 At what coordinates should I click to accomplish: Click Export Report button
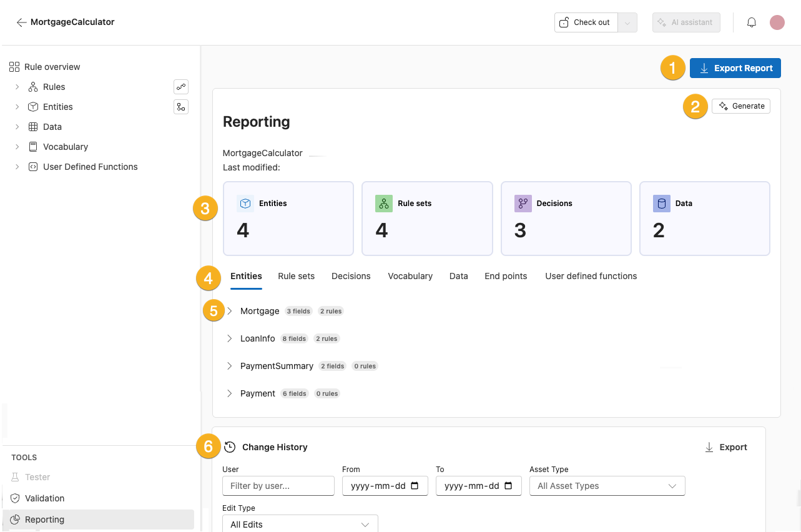pyautogui.click(x=735, y=68)
